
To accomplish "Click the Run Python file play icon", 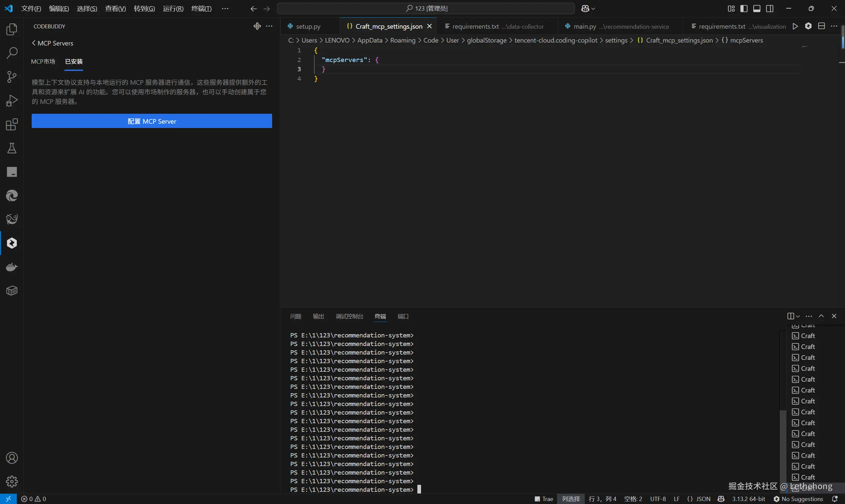I will click(795, 26).
